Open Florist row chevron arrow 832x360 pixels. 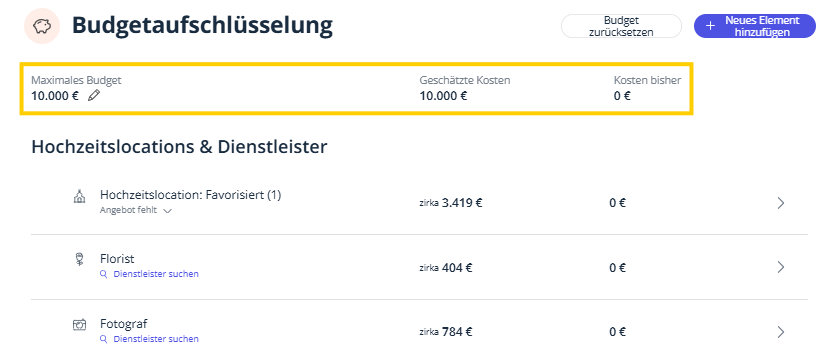(x=781, y=267)
